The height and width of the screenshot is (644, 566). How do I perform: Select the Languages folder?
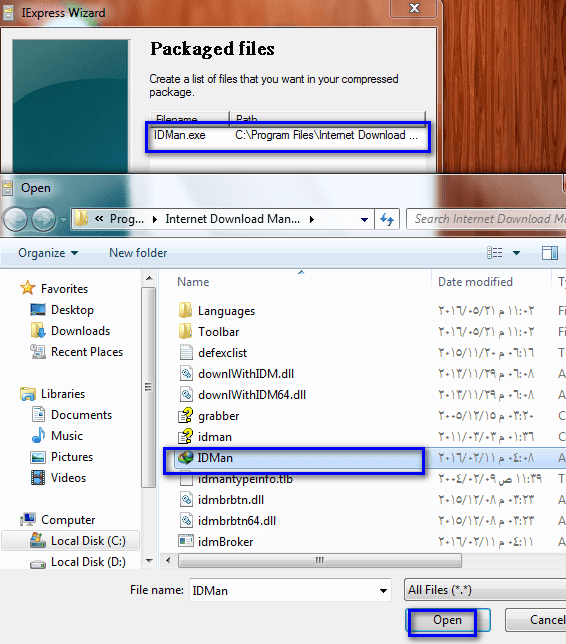point(226,311)
